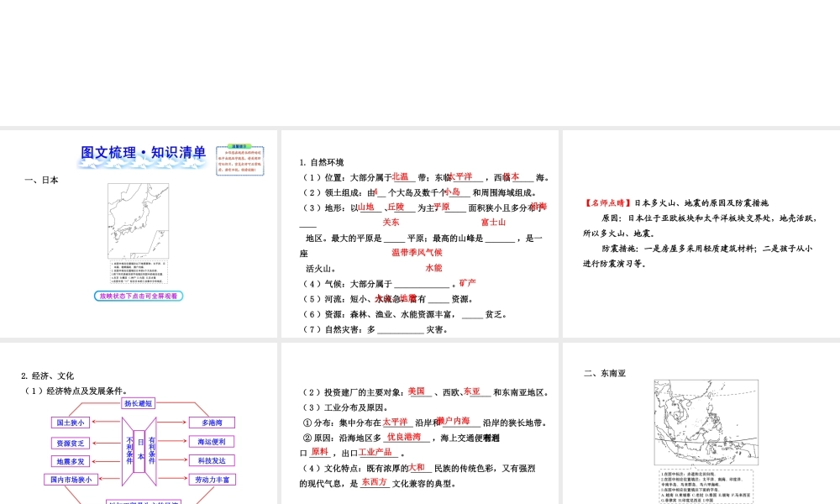840x504 pixels.
Task: Click the red answer '东西方'
Action: point(374,482)
